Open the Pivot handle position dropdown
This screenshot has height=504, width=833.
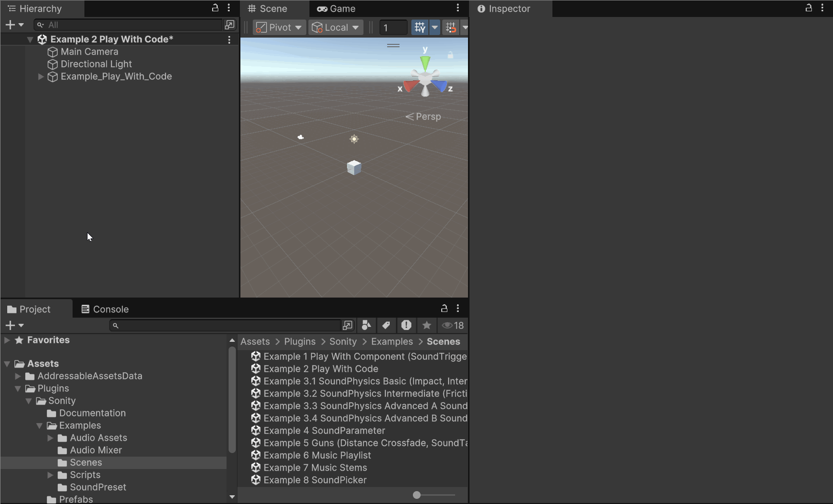280,27
